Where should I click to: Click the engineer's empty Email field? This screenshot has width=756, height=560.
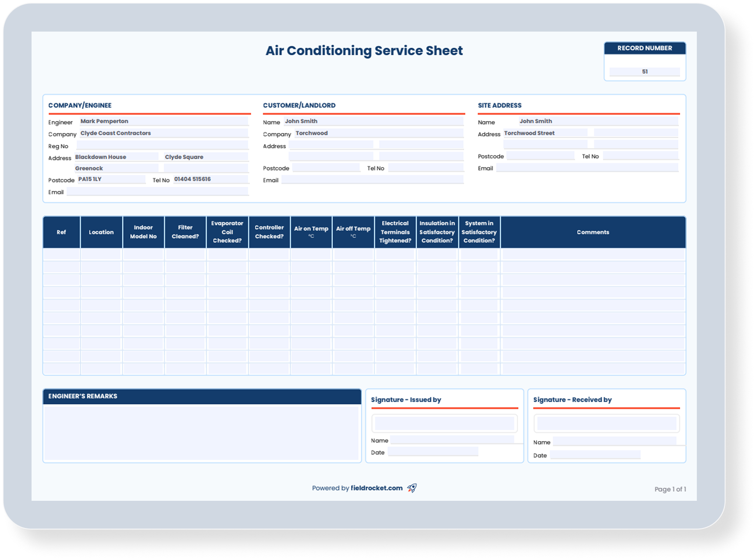coord(158,191)
